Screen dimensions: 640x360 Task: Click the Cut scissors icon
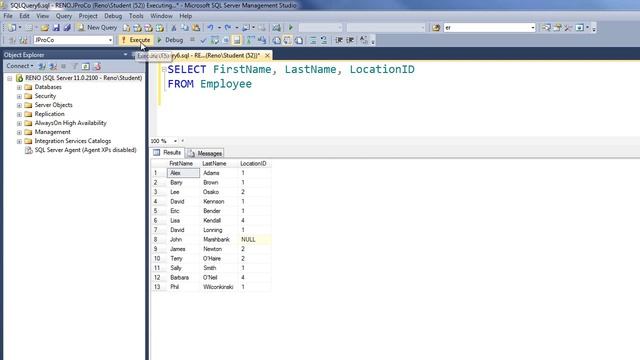coord(174,28)
